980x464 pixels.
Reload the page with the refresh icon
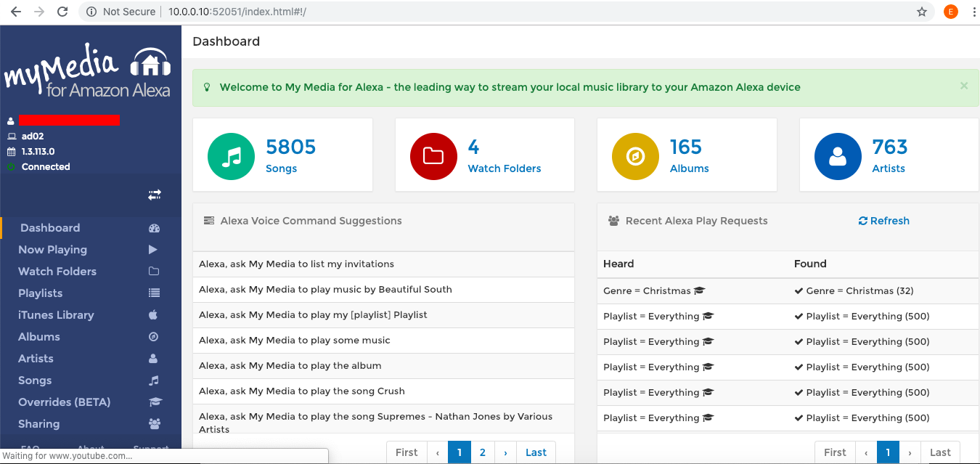click(62, 12)
